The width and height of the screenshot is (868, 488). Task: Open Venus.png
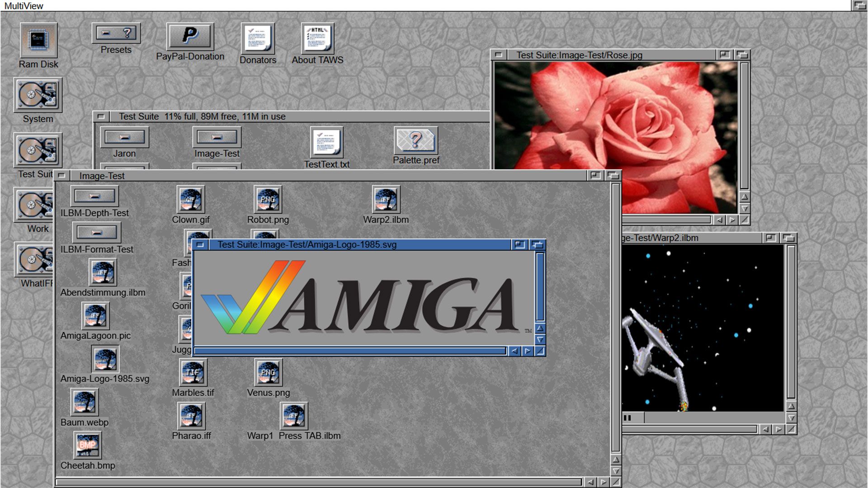click(x=268, y=372)
